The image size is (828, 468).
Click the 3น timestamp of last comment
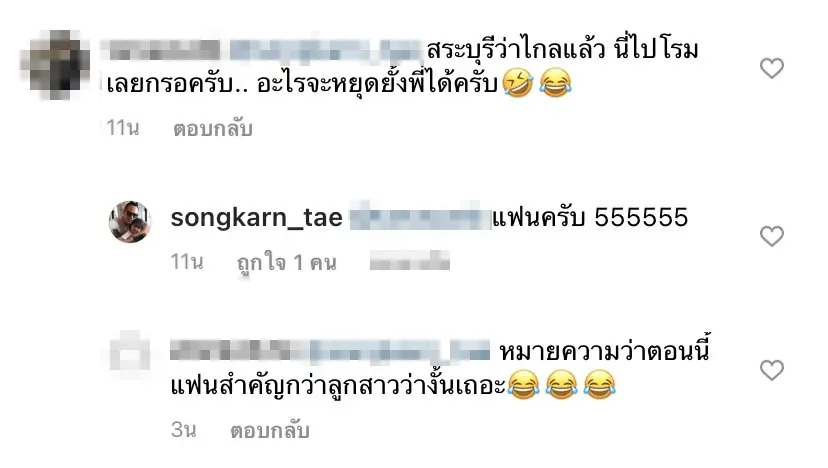(184, 429)
